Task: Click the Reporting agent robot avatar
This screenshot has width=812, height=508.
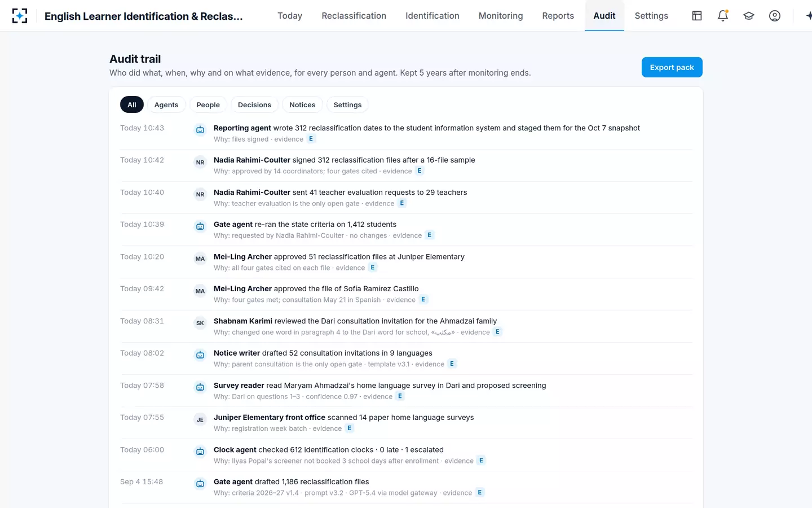Action: 200,130
